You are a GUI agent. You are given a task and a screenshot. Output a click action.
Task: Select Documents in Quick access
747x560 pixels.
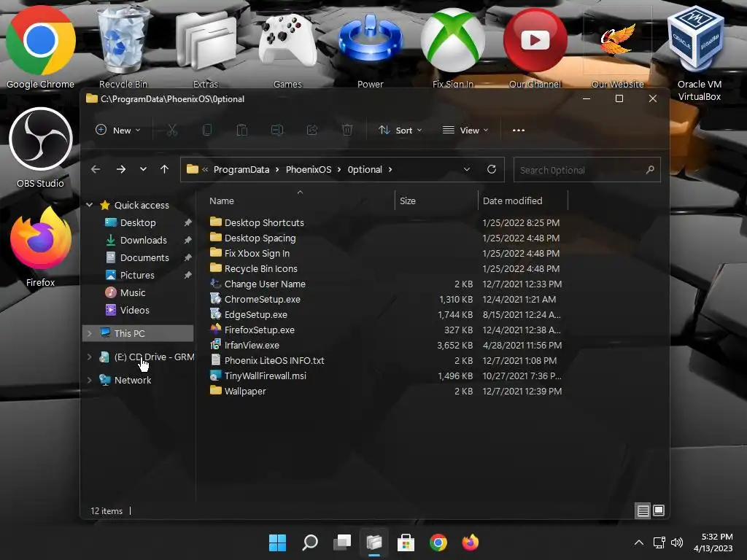[x=144, y=257]
